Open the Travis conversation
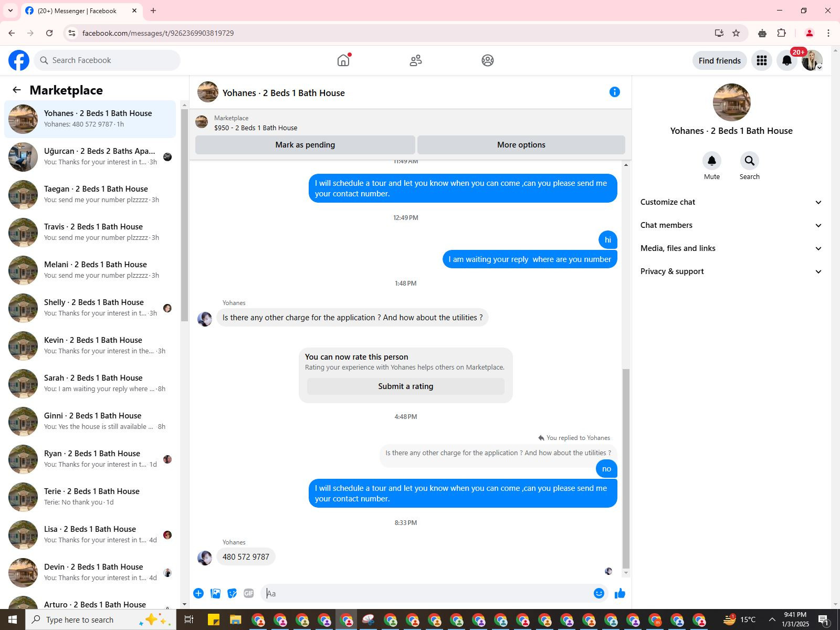This screenshot has height=630, width=840. (90, 233)
